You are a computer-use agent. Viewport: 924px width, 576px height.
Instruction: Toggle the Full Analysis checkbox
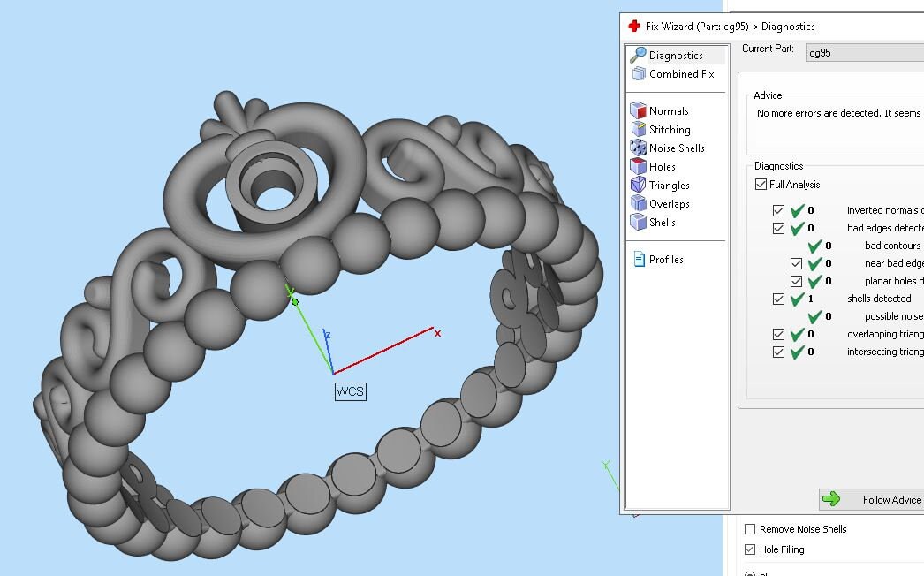click(x=761, y=184)
